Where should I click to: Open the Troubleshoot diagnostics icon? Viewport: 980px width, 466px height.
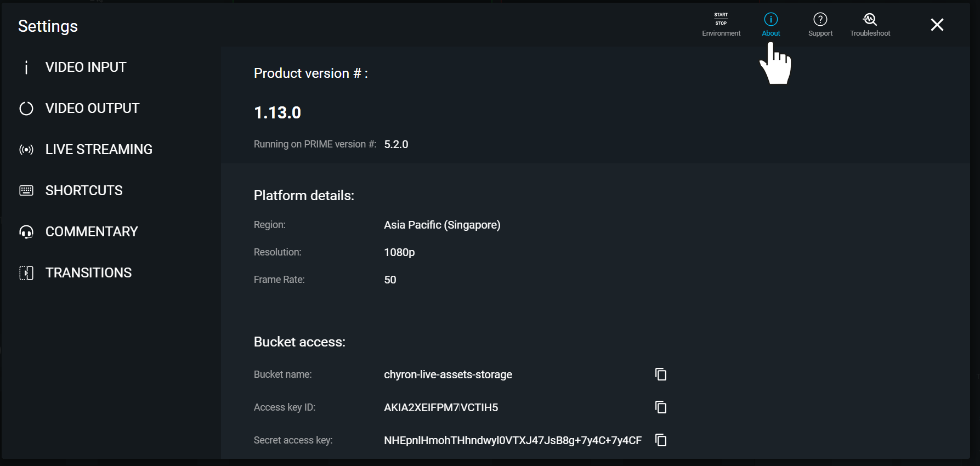870,20
